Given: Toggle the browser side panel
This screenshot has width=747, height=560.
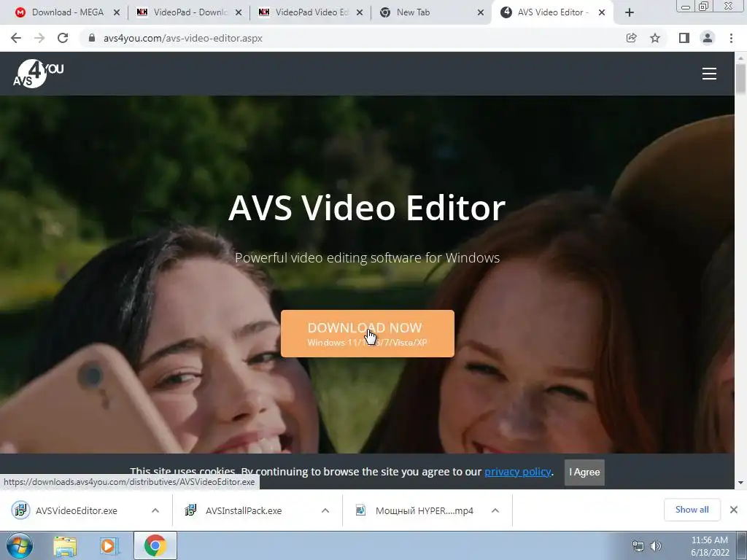Looking at the screenshot, I should click(x=684, y=38).
